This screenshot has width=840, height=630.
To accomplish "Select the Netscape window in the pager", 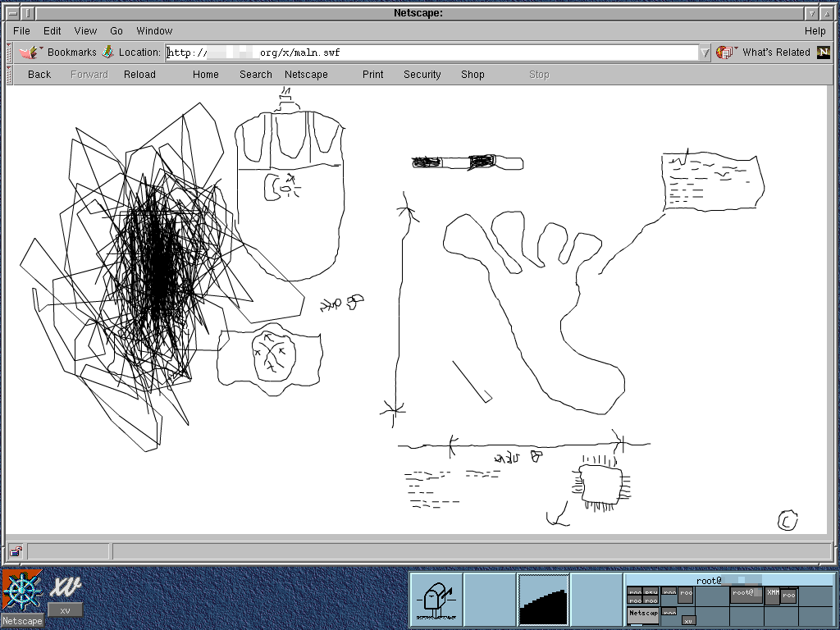I will point(643,615).
